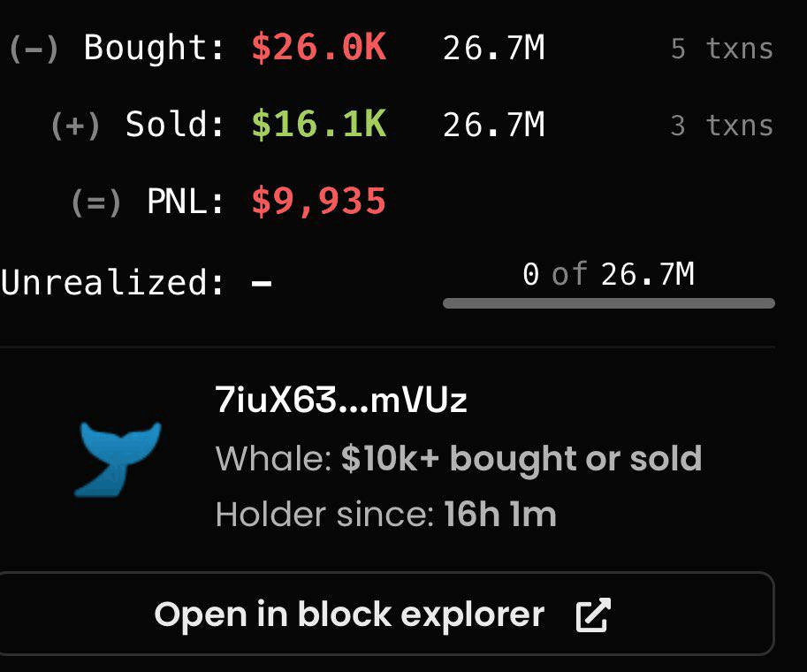Screen dimensions: 807x672
Task: Open in block explorer button
Action: [386, 614]
